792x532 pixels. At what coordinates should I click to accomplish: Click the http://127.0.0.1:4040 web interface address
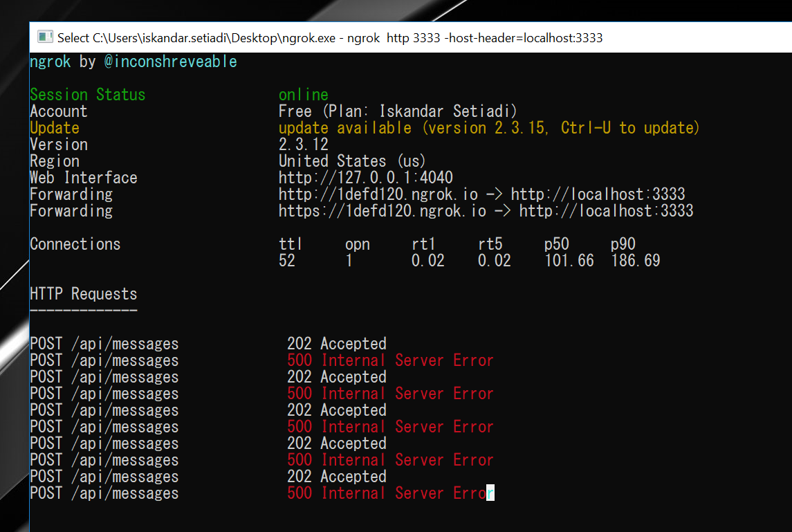[x=366, y=178]
